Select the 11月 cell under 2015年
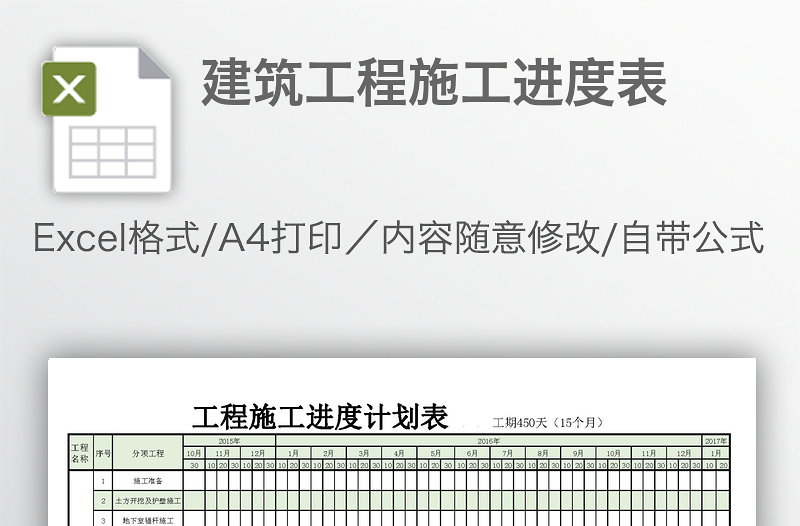This screenshot has width=800, height=526. (x=222, y=453)
